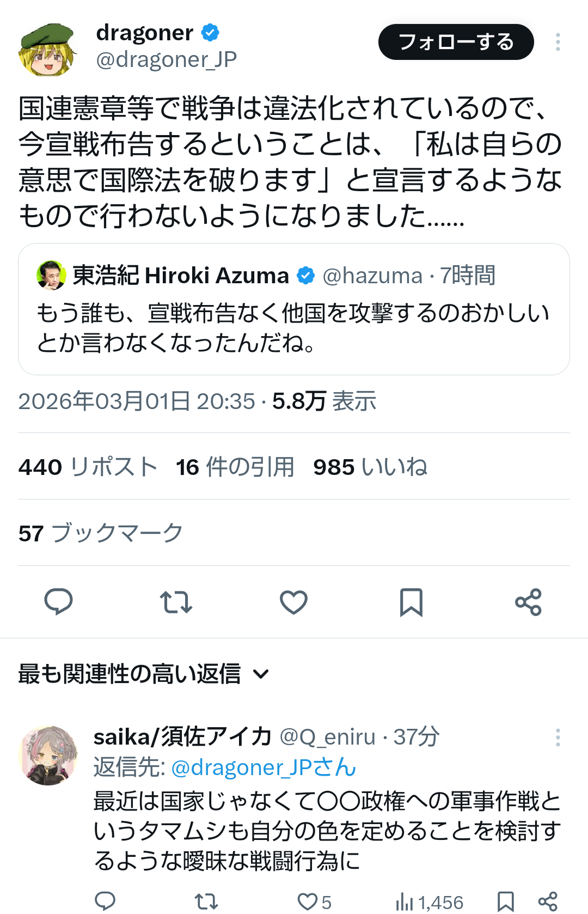Screen dimensions: 588x914
Task: Open more options for dragoner's tweet
Action: pos(558,42)
